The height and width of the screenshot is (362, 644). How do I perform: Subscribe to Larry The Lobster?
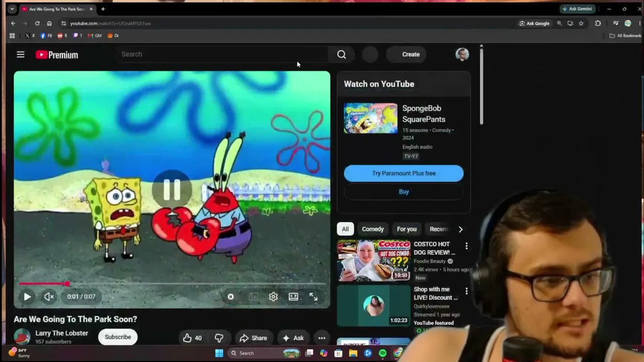click(118, 337)
